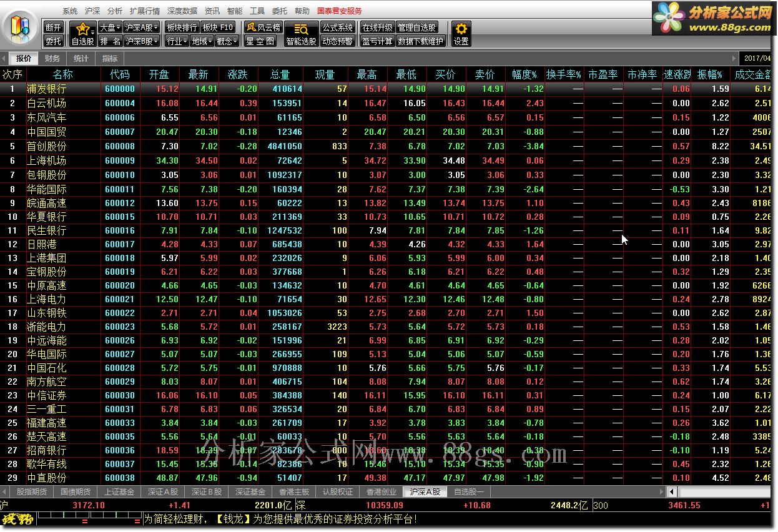Open the 智能 menu
This screenshot has height=532, width=778.
coord(235,11)
